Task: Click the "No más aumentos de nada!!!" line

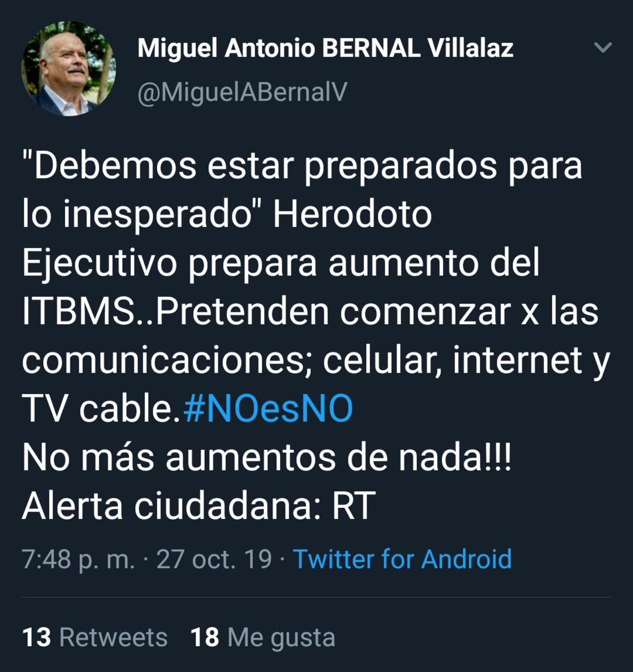Action: [266, 457]
